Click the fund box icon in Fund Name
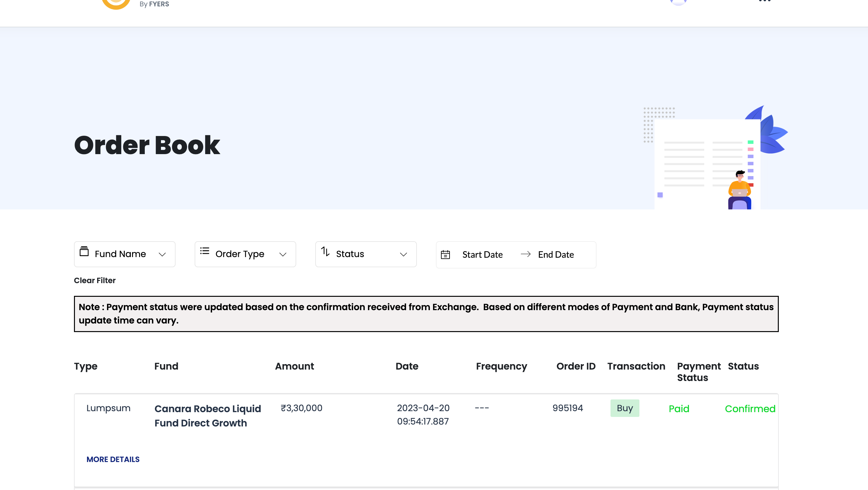 84,251
